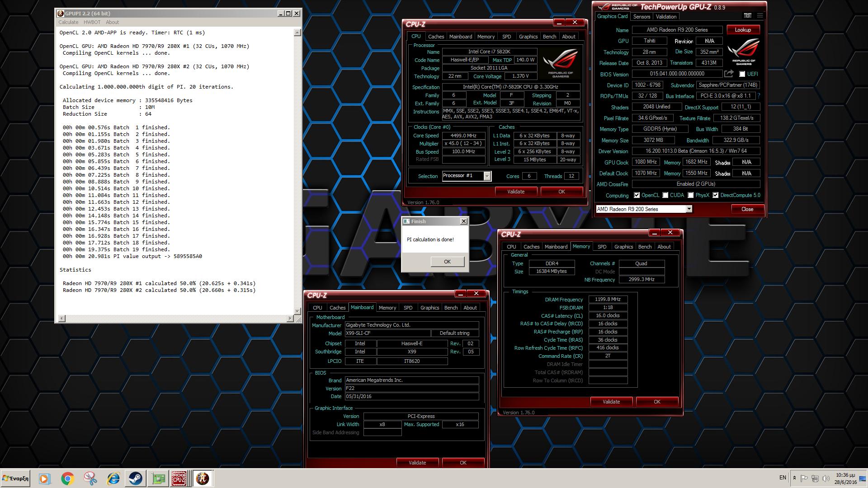Switch to Validation tab in GPU-Z
868x488 pixels.
pos(666,17)
